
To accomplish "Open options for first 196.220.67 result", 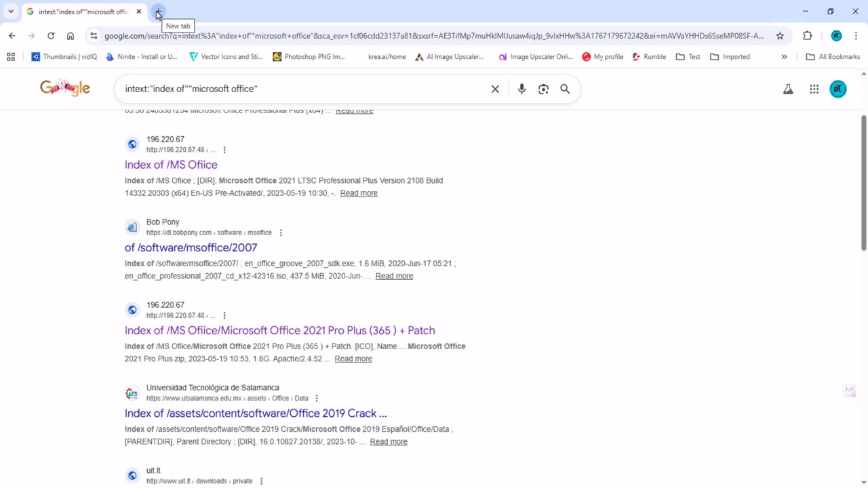I will (x=224, y=150).
